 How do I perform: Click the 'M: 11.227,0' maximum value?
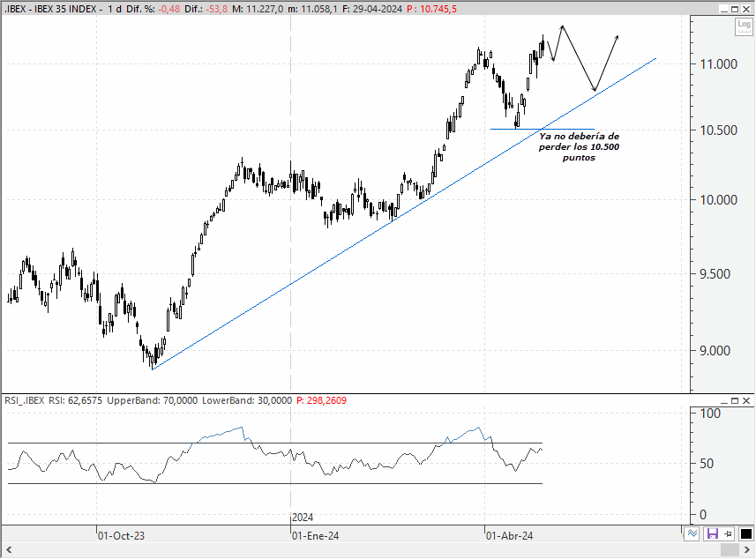258,9
